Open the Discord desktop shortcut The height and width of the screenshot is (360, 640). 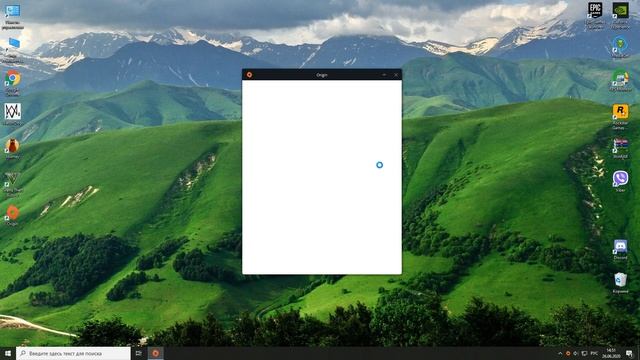pyautogui.click(x=620, y=249)
